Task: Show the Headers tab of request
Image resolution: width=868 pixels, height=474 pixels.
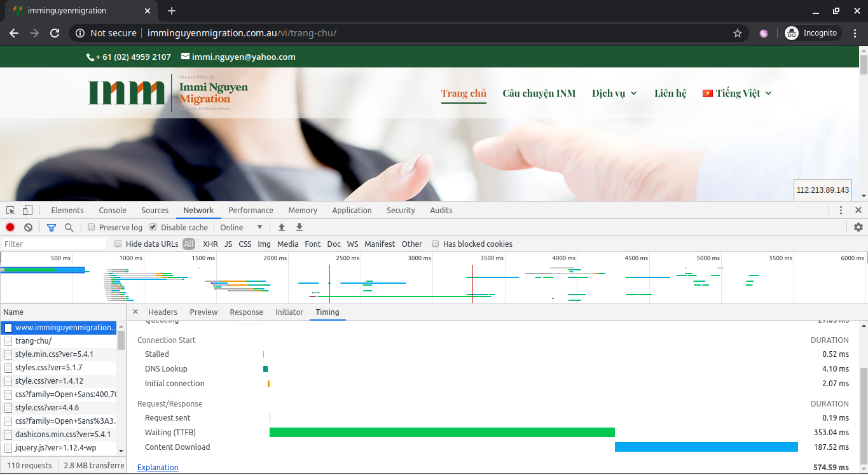Action: tap(163, 312)
